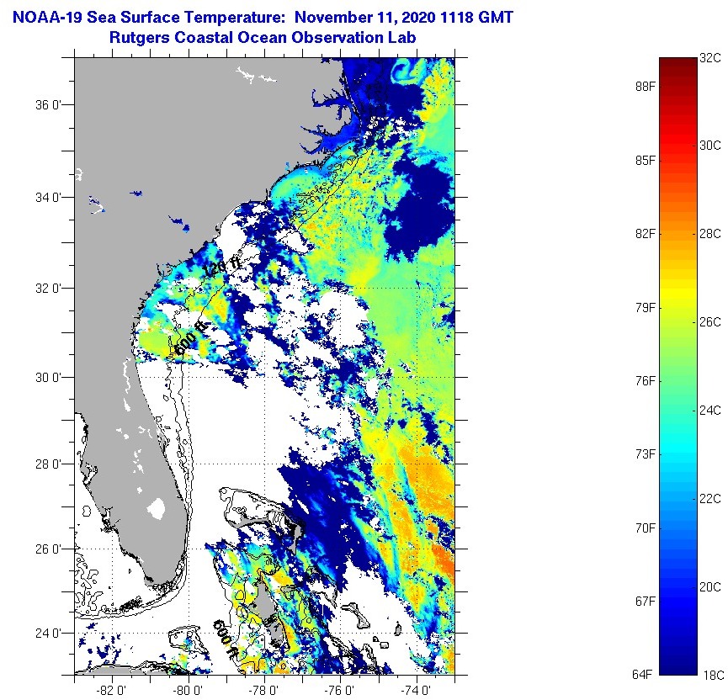Click the 28C label on the colorbar
Image resolution: width=728 pixels, height=700 pixels.
709,234
